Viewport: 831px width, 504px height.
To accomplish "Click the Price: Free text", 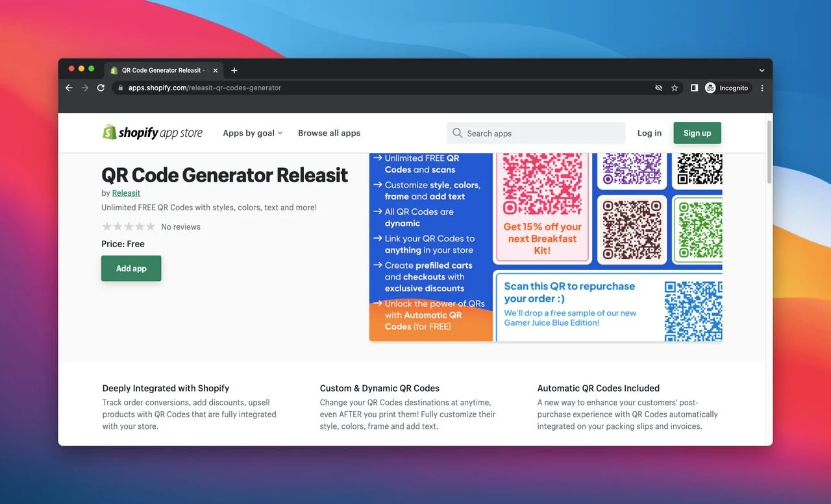I will (x=123, y=244).
